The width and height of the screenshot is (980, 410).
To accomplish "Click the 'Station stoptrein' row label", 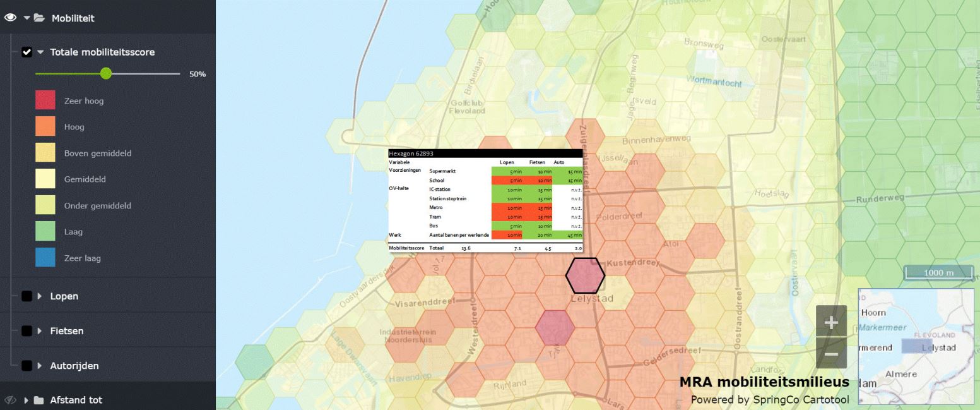I will coord(447,198).
